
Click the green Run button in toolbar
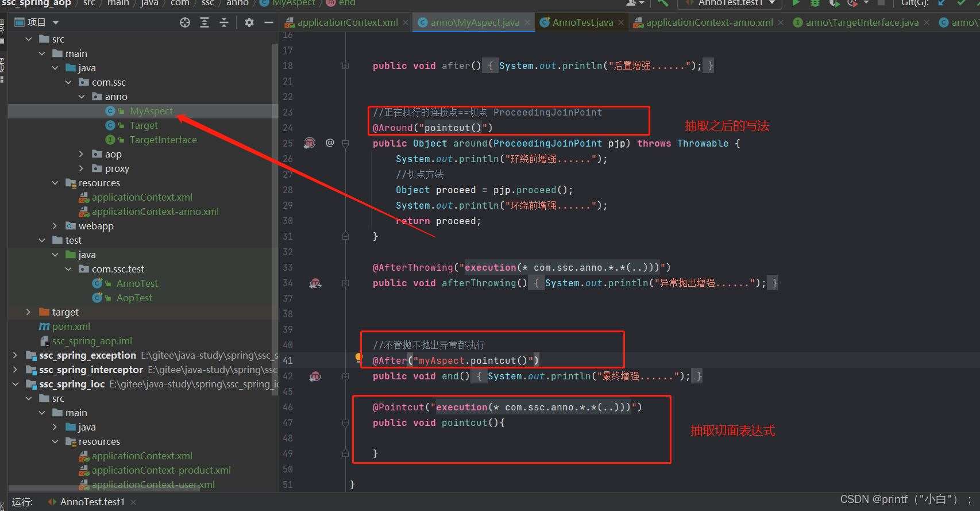(796, 3)
